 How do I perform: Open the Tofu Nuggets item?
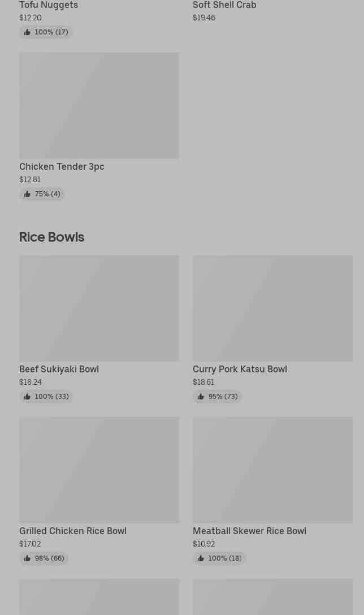49,5
